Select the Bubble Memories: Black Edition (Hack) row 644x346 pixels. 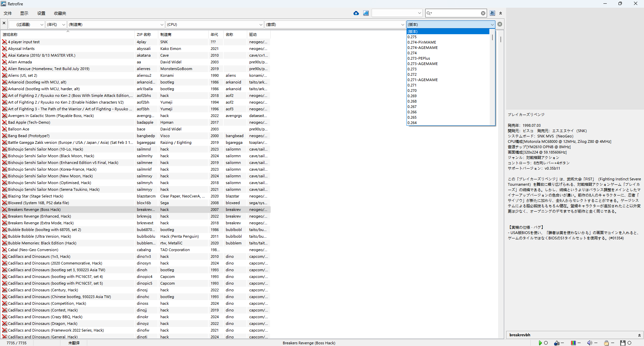(136, 243)
